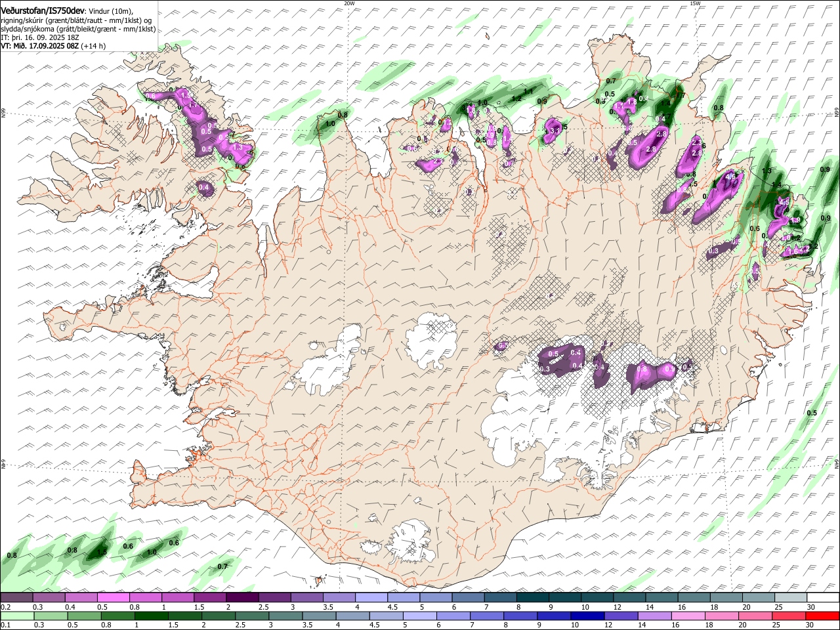This screenshot has height=630, width=840.
Task: Pick the periwinkle 5–6 swatch, bottom legend row
Action: point(420,616)
